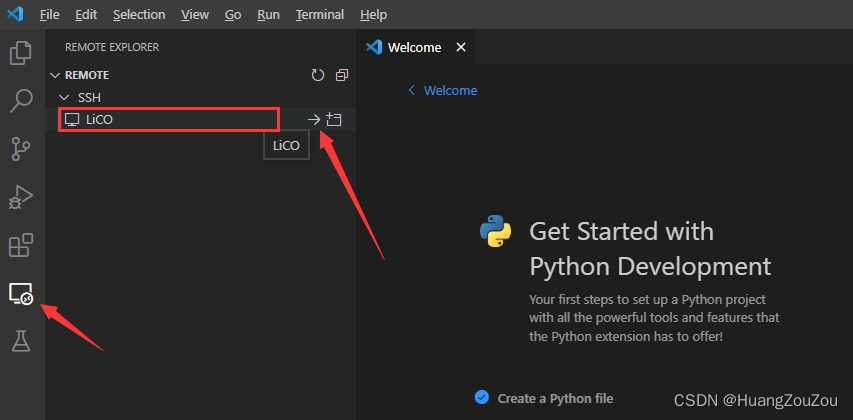This screenshot has height=420, width=853.
Task: Open the Selection menu
Action: (x=139, y=15)
